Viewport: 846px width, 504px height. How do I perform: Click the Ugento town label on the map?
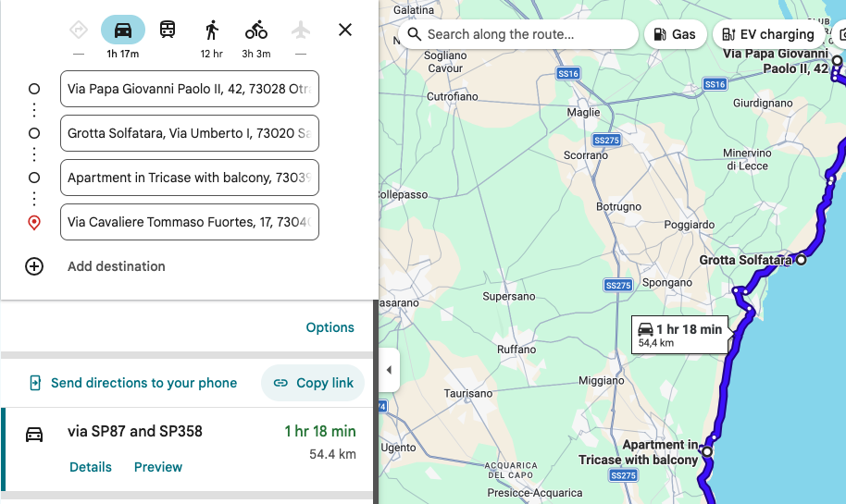coord(398,448)
